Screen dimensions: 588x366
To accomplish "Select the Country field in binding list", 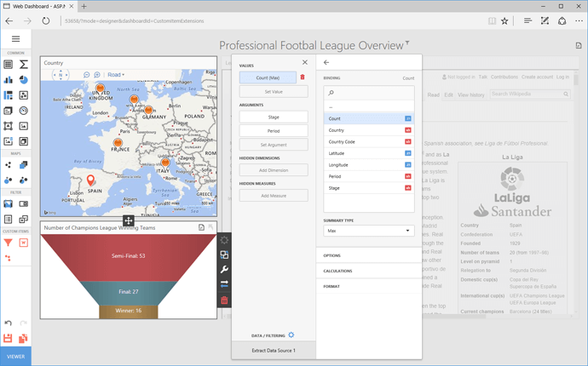I will (337, 130).
